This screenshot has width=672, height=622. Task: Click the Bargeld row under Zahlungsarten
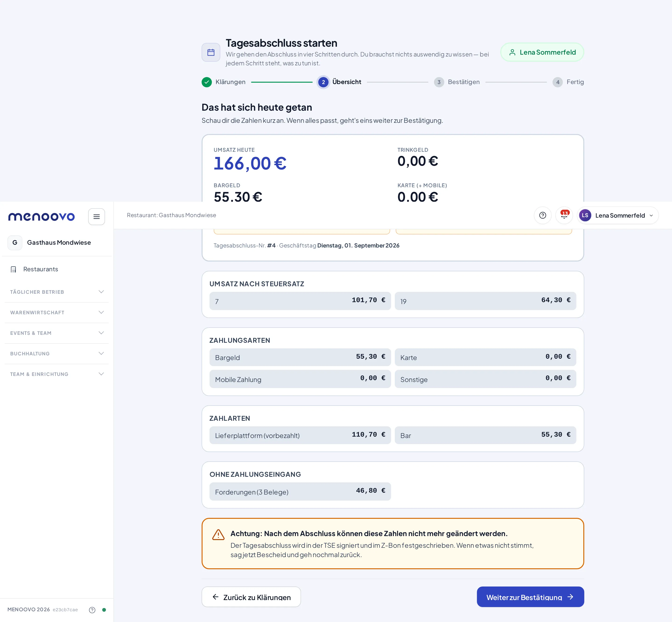(x=300, y=357)
